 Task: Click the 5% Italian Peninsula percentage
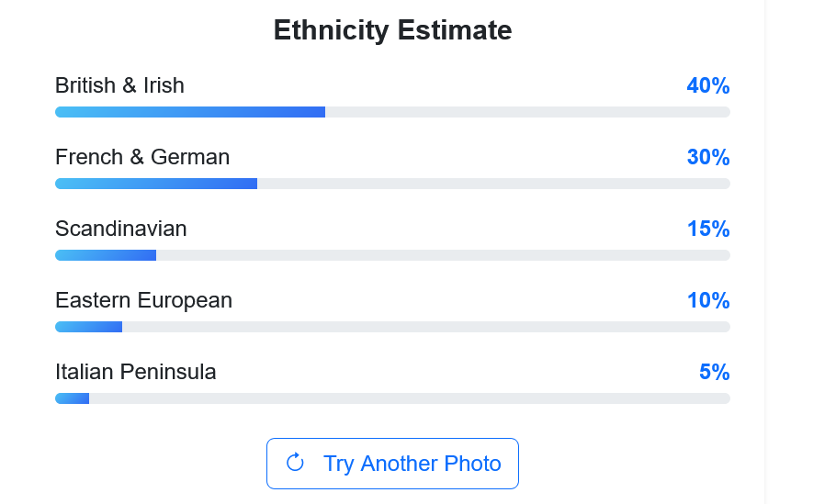coord(714,372)
